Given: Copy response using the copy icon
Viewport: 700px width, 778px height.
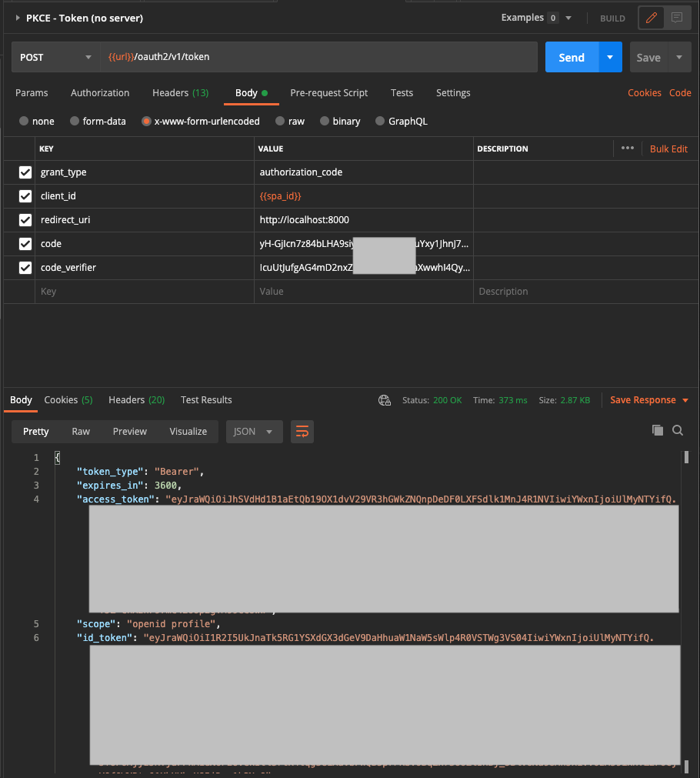Looking at the screenshot, I should pyautogui.click(x=658, y=430).
